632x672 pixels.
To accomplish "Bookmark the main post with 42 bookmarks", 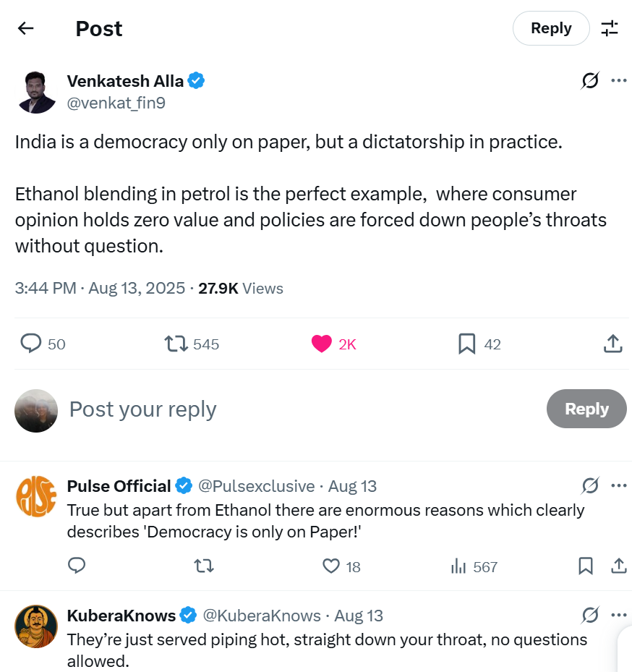I will [467, 344].
